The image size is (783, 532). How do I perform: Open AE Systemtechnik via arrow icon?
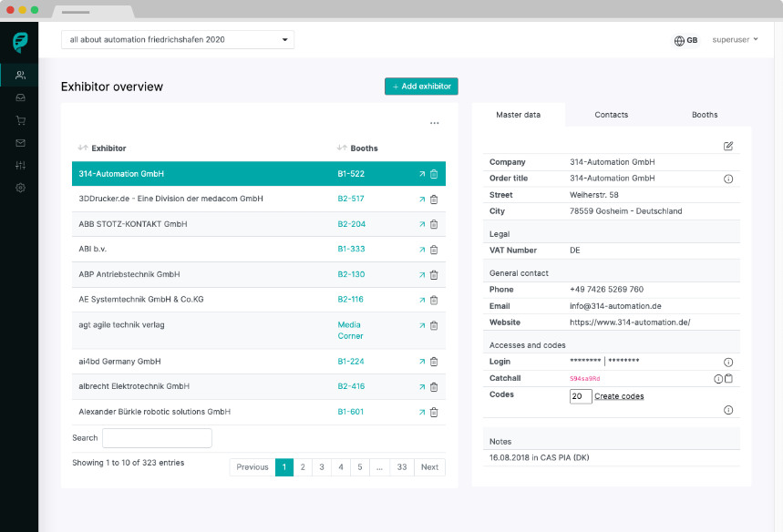point(422,300)
